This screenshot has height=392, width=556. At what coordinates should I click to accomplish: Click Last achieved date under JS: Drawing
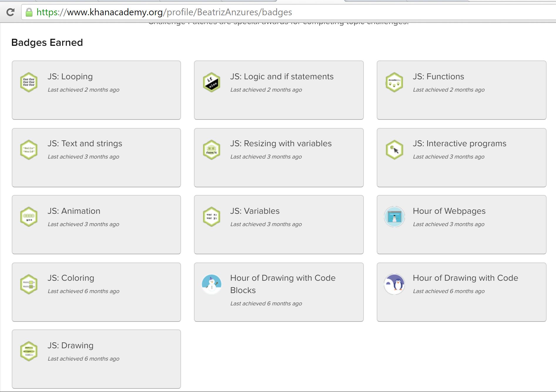pos(83,359)
